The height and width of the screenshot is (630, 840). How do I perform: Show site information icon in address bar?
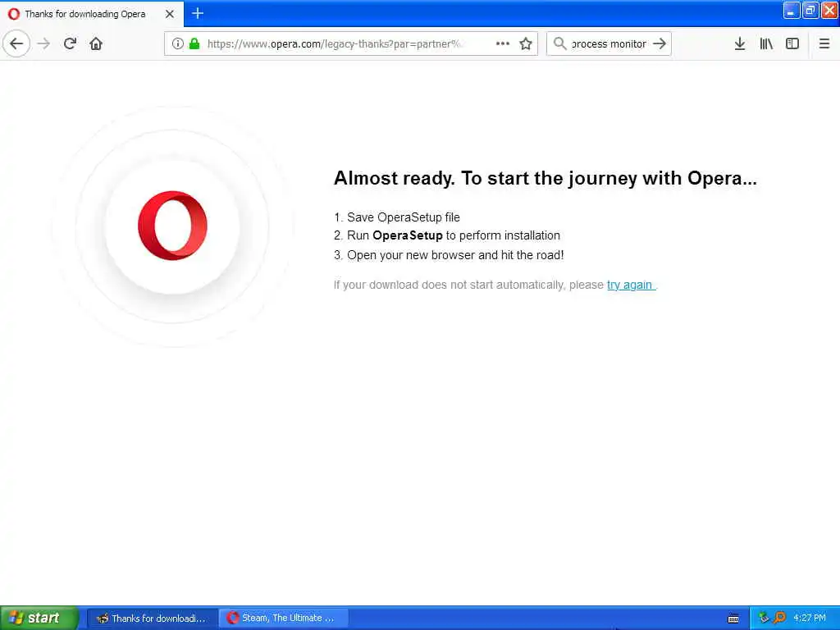pos(177,43)
